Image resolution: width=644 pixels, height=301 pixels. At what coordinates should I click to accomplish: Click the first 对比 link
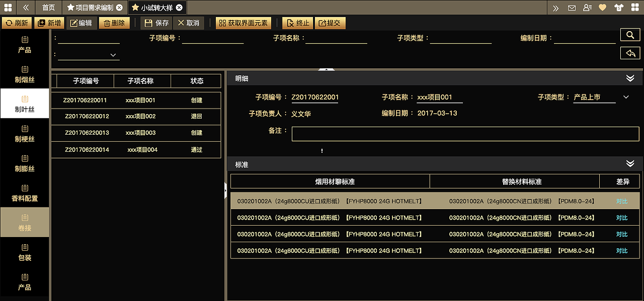pos(621,200)
